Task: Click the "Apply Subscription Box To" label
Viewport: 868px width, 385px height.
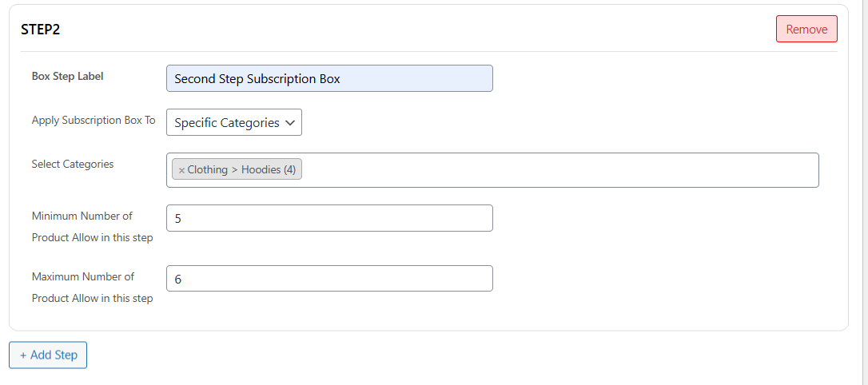Action: tap(94, 121)
